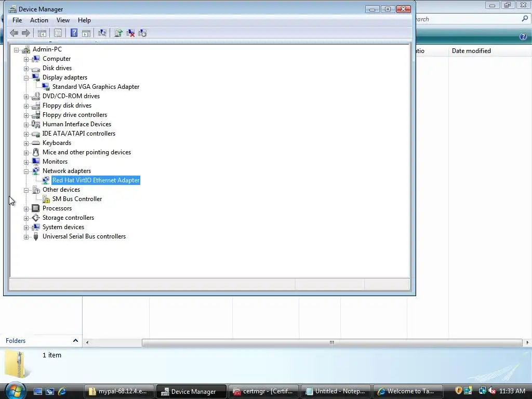Expand Universal Serial Bus controllers category
The width and height of the screenshot is (532, 399).
coord(26,237)
